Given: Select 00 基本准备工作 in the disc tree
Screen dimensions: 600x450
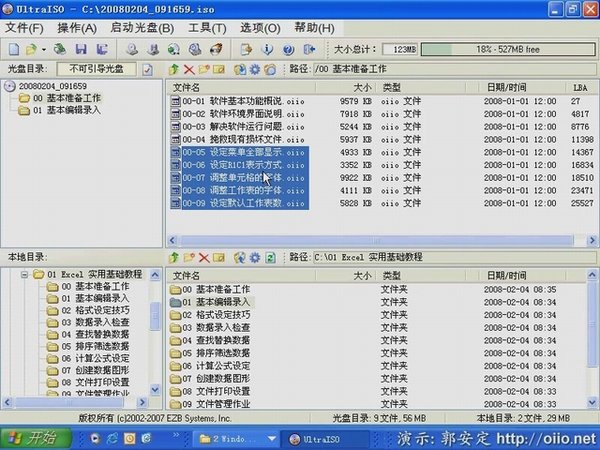Looking at the screenshot, I should [x=67, y=98].
